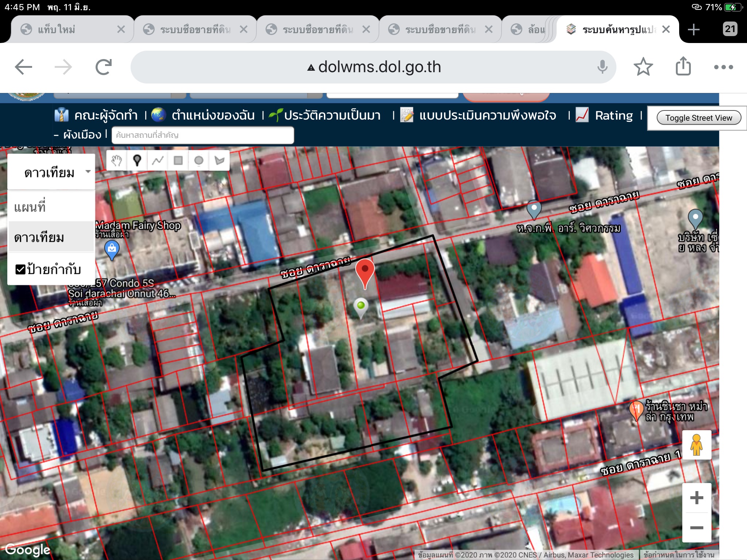
Task: Click the Google logo on map
Action: coord(28,549)
